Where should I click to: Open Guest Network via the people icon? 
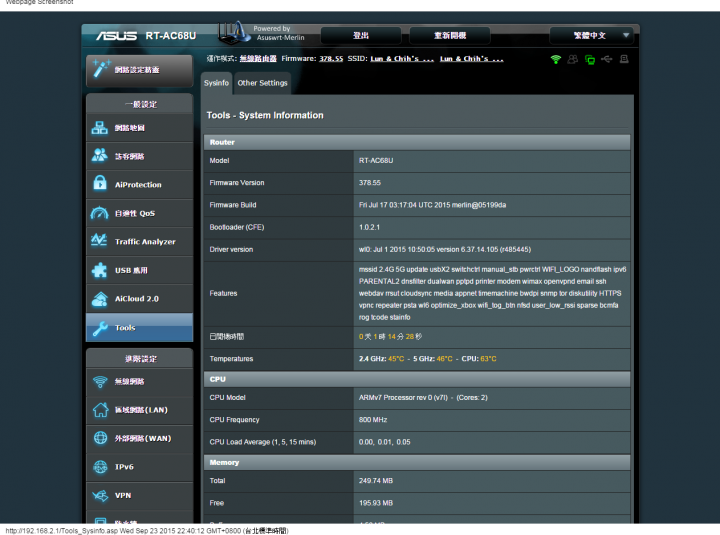[x=99, y=156]
